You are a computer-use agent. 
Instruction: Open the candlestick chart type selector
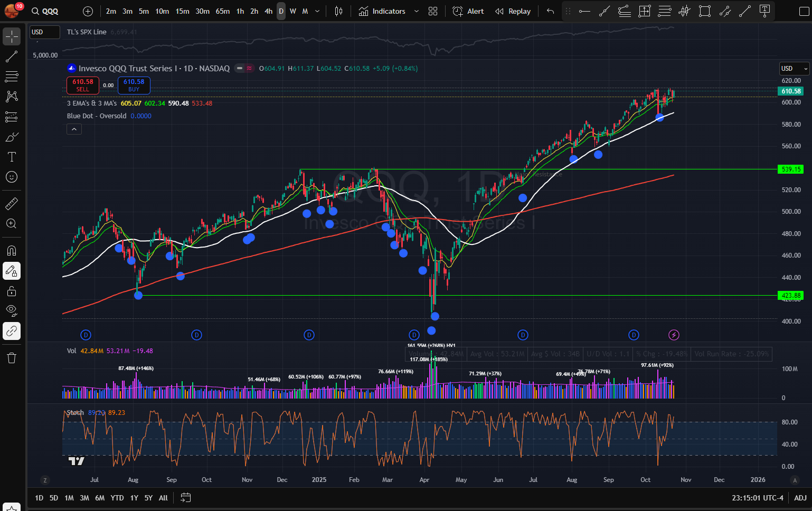coord(339,11)
